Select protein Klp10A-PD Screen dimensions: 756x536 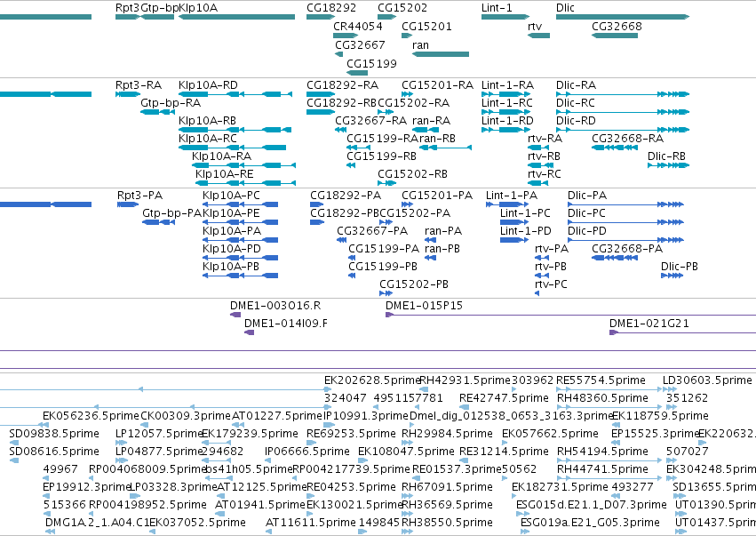(240, 258)
